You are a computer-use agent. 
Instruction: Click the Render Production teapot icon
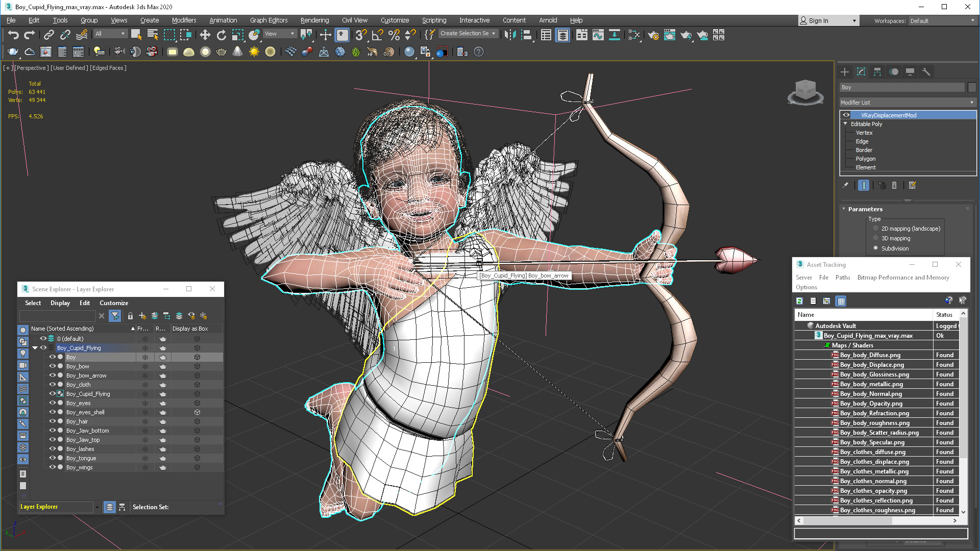[686, 35]
